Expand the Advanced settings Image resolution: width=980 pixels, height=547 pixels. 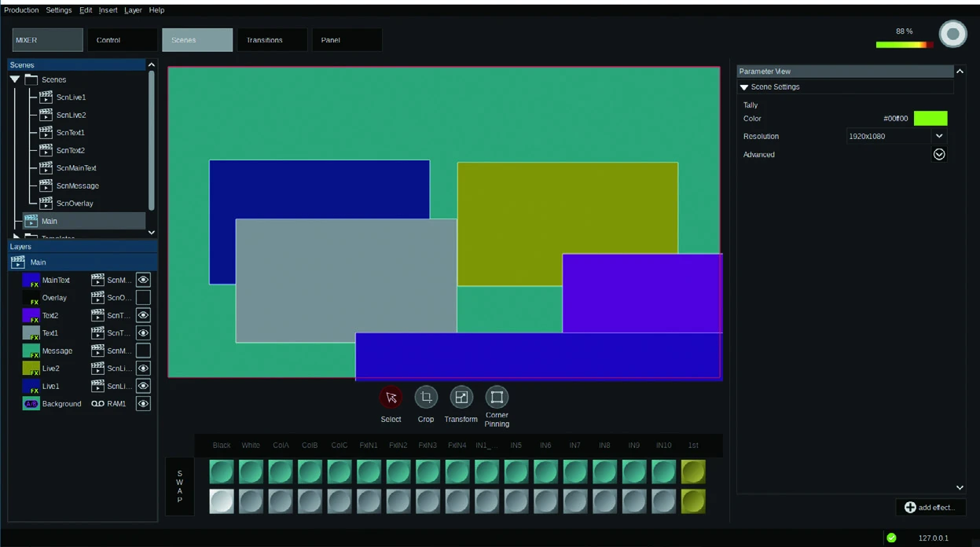pyautogui.click(x=939, y=154)
